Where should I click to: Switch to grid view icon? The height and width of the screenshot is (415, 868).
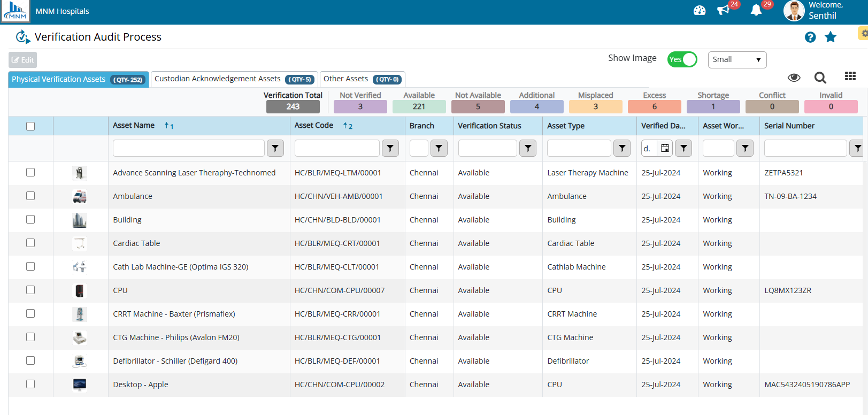click(850, 76)
